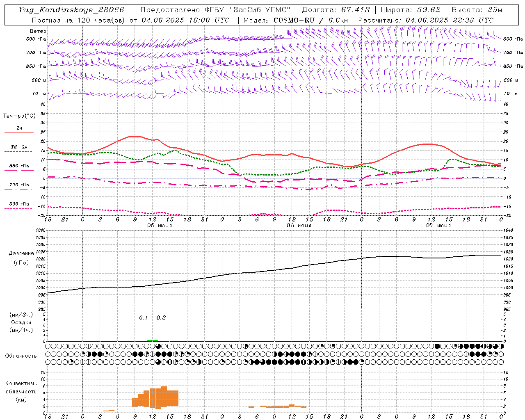This screenshot has width=525, height=420.
Task: Click the (км) unit label
Action: [x=21, y=399]
